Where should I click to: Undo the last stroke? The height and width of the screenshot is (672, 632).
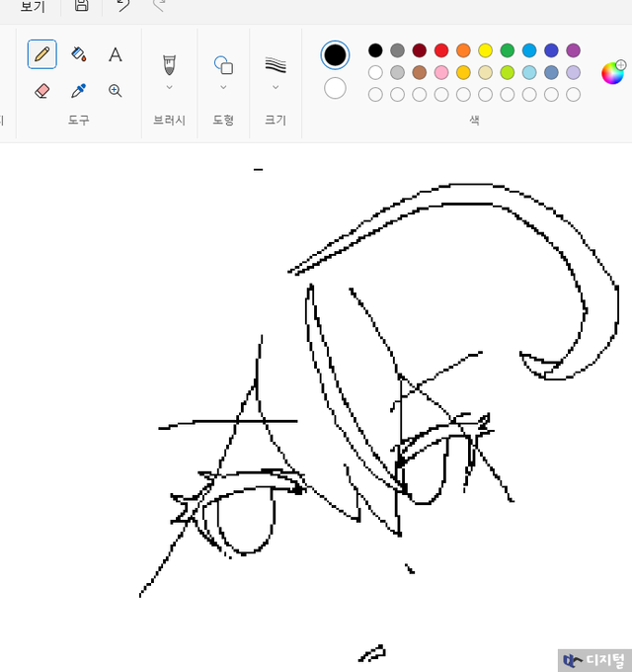pyautogui.click(x=123, y=5)
